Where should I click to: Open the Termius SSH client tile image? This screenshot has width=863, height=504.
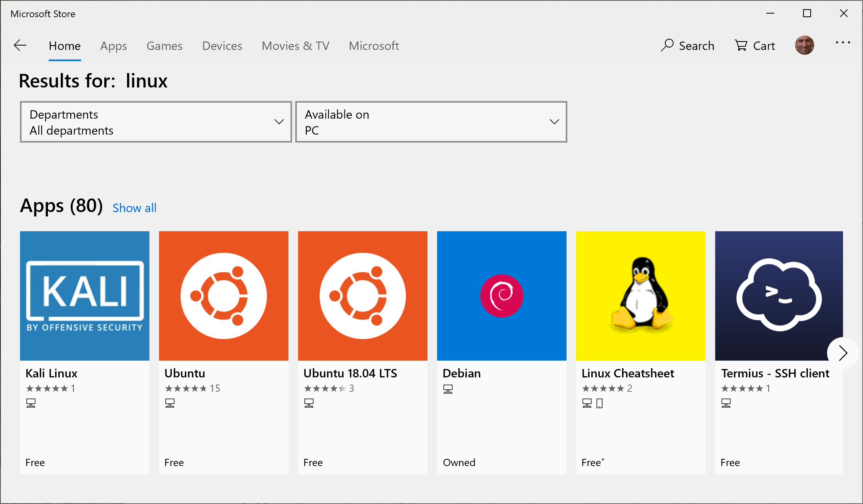779,296
